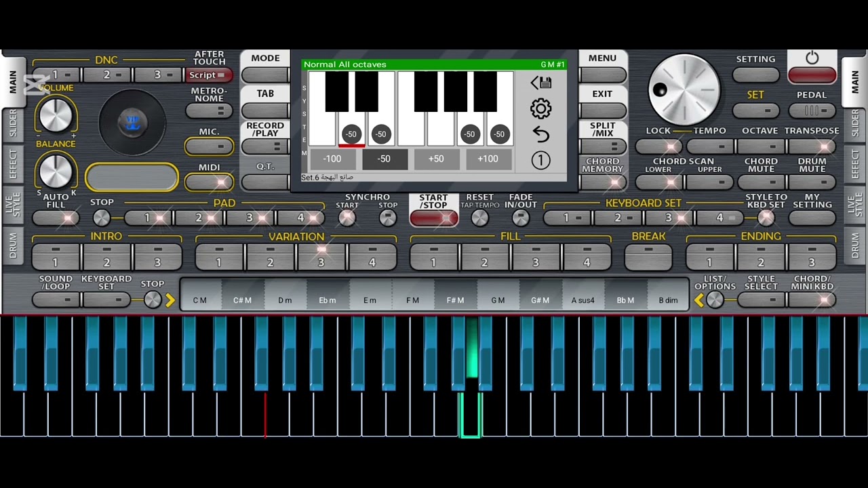Click the Menu button

pyautogui.click(x=602, y=75)
